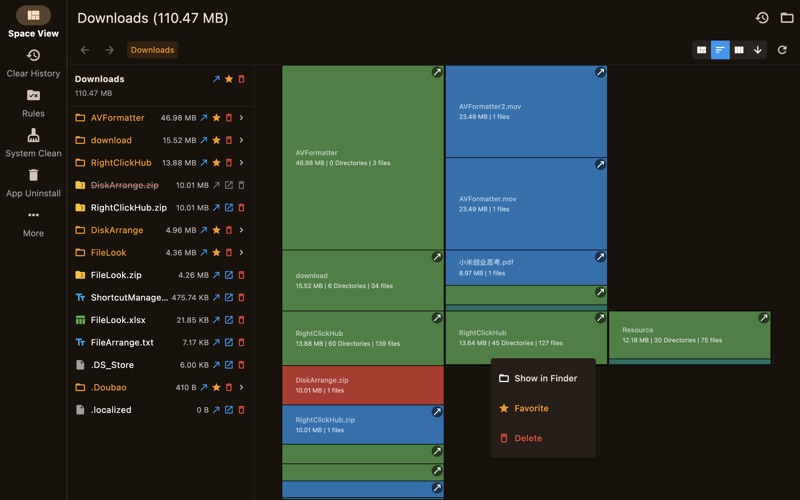Click the open arrow icon for DiskArrange row

tap(204, 230)
